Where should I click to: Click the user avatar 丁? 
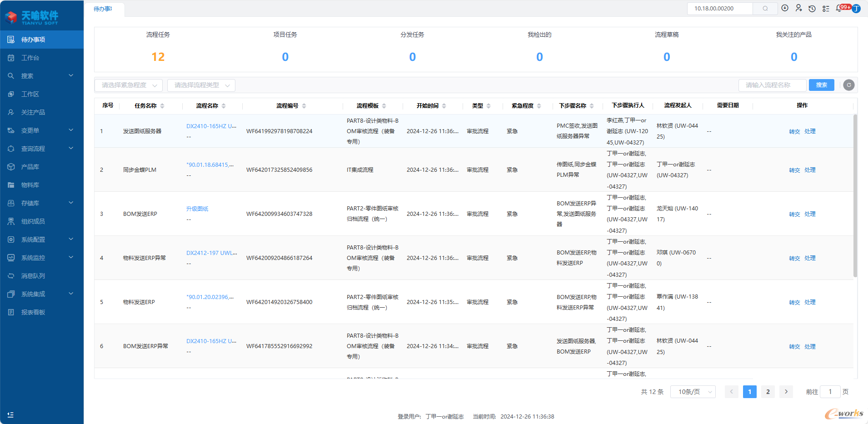click(x=856, y=9)
